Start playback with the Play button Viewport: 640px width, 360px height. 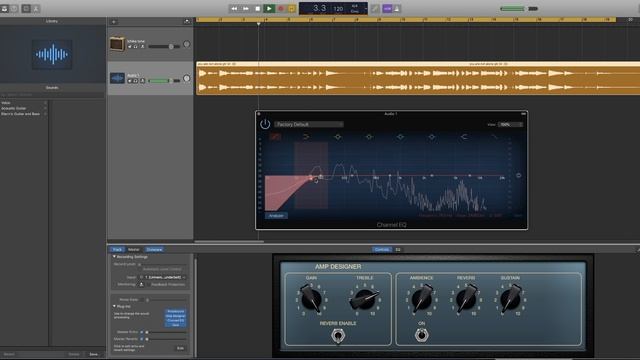coord(269,9)
